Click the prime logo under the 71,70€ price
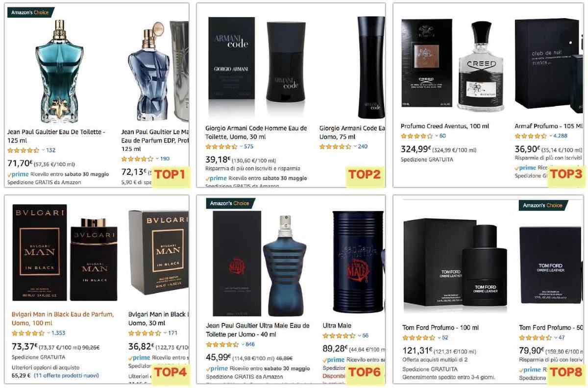 18,174
